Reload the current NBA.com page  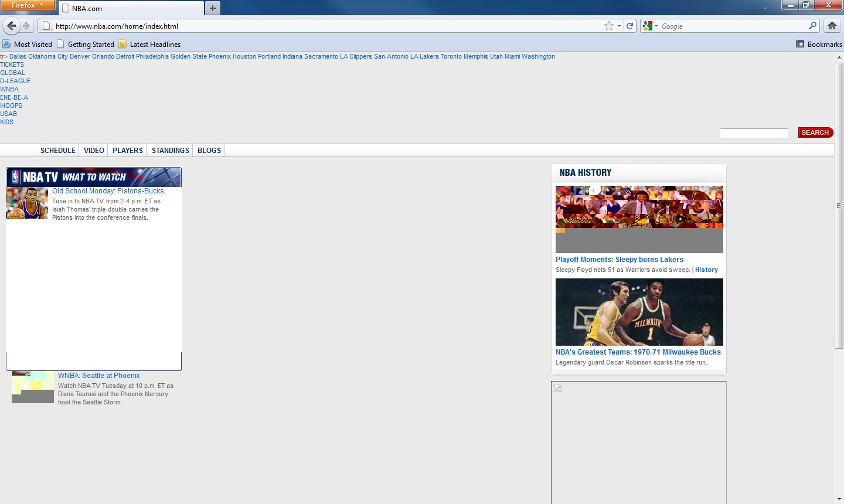pyautogui.click(x=630, y=26)
